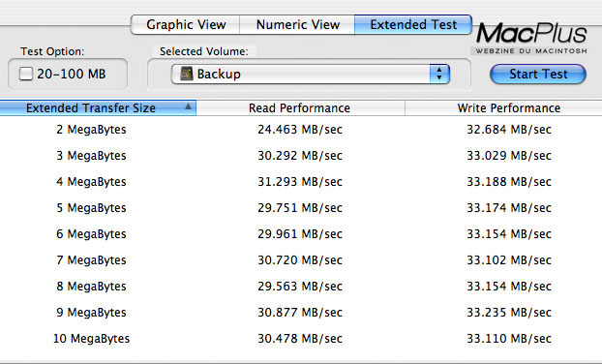Switch to the Numeric View tab
The width and height of the screenshot is (602, 364).
297,25
